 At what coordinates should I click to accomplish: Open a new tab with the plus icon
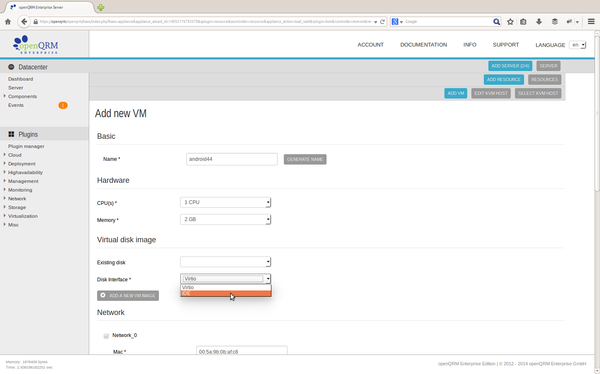[100, 7]
